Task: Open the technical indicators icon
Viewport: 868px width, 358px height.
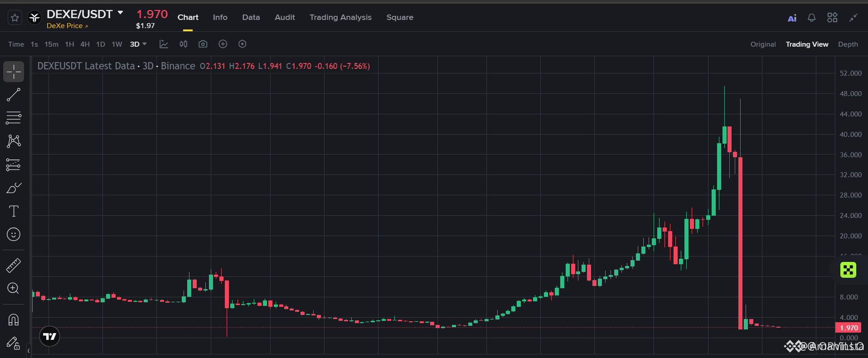Action: 164,44
